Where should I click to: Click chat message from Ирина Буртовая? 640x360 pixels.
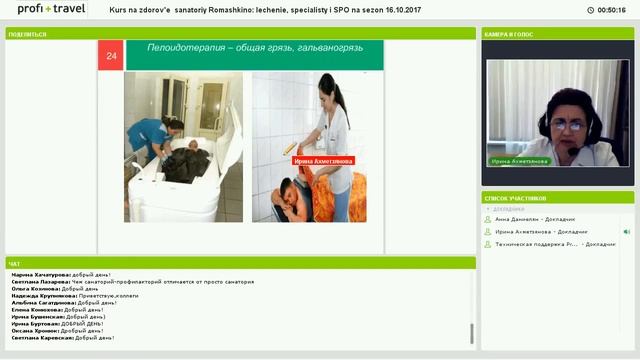57,324
